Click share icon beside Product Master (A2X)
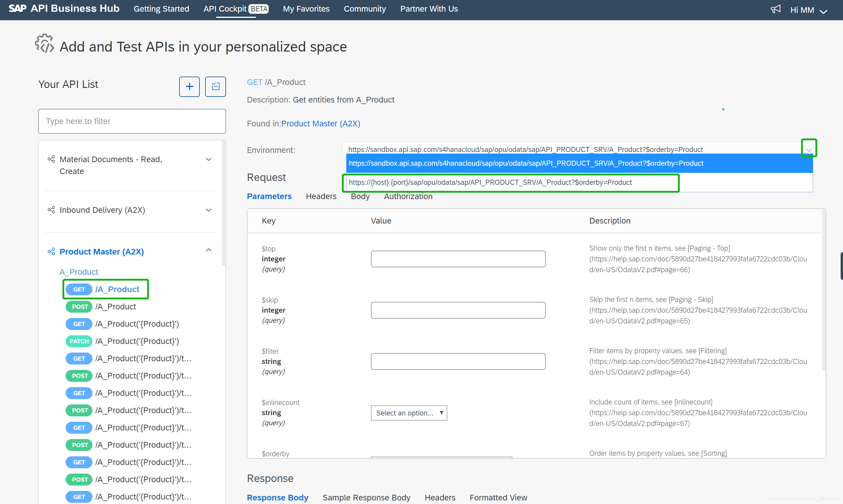Screen dimensions: 843x504 click(x=51, y=252)
